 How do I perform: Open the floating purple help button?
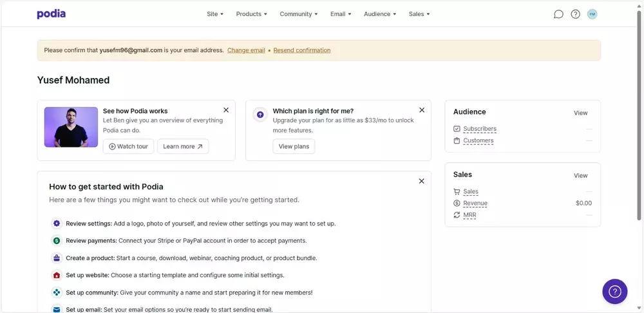(615, 292)
